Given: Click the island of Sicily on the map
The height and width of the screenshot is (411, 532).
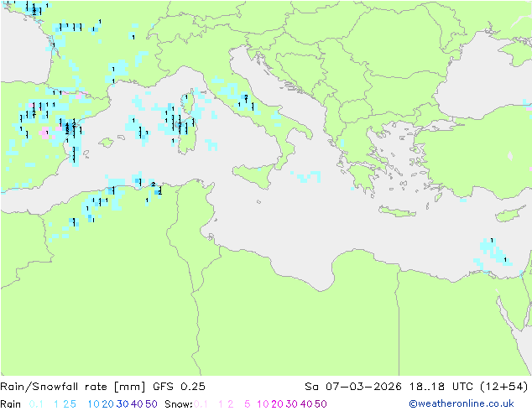Looking at the screenshot, I should tap(253, 175).
